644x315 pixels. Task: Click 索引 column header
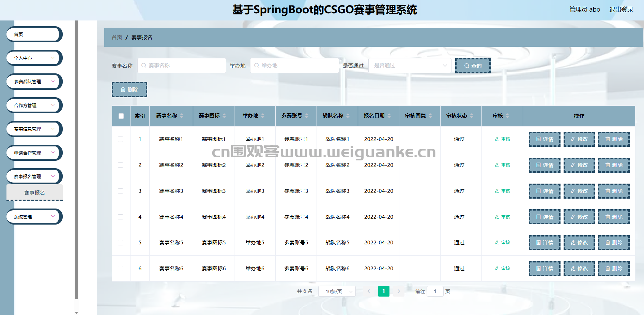pyautogui.click(x=140, y=116)
